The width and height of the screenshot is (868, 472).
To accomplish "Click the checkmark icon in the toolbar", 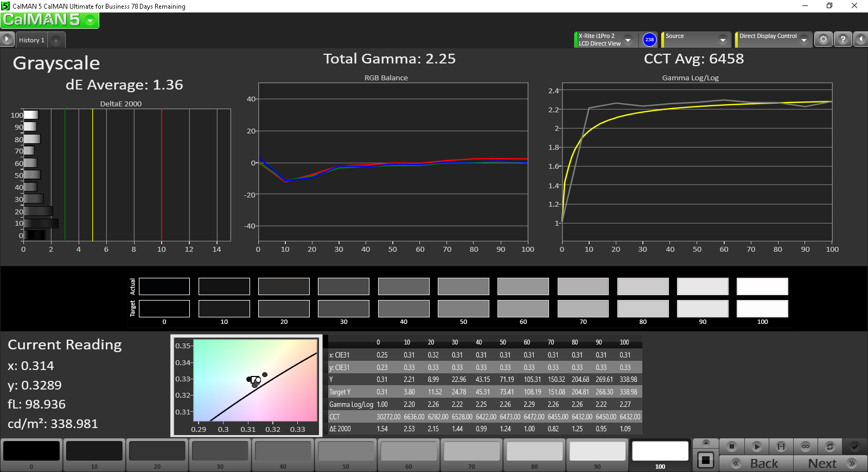I will pyautogui.click(x=854, y=447).
